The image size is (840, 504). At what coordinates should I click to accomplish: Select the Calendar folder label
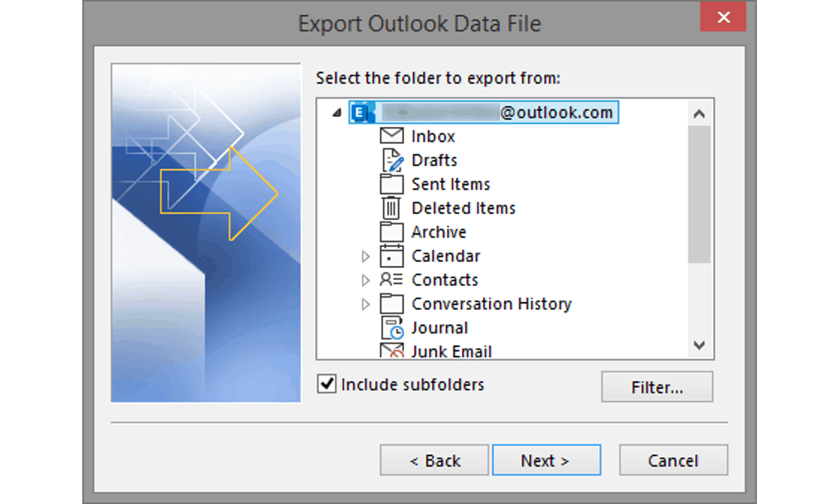point(446,256)
